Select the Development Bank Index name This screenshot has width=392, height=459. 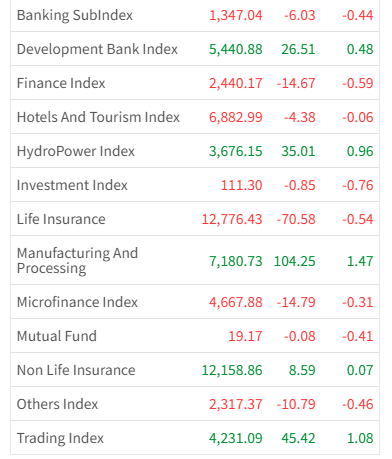[97, 49]
